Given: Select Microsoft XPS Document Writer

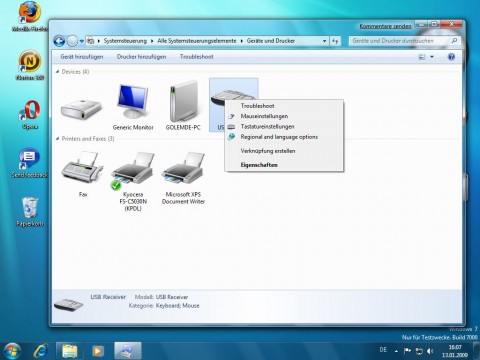Looking at the screenshot, I should click(183, 178).
